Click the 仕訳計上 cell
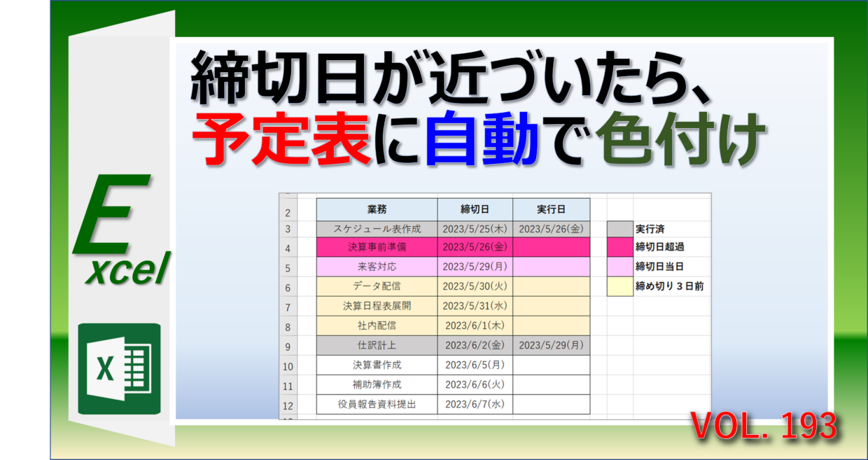The width and height of the screenshot is (868, 460). click(377, 345)
